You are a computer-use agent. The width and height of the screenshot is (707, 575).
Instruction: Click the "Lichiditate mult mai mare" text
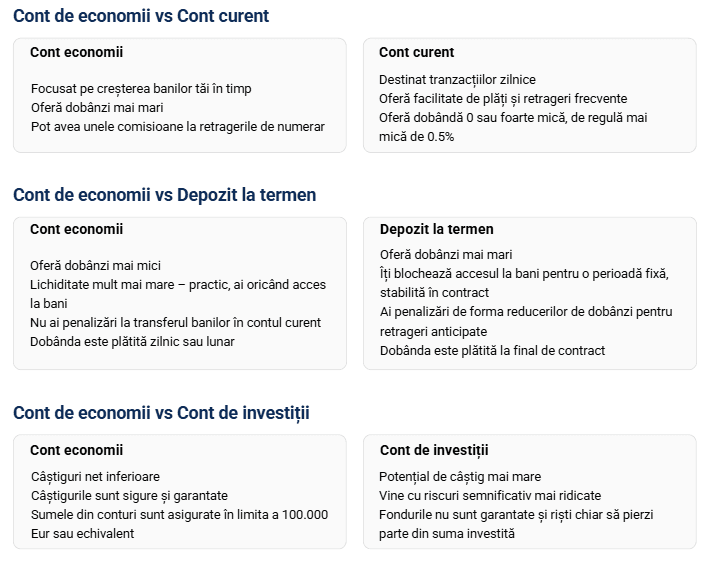click(x=178, y=284)
